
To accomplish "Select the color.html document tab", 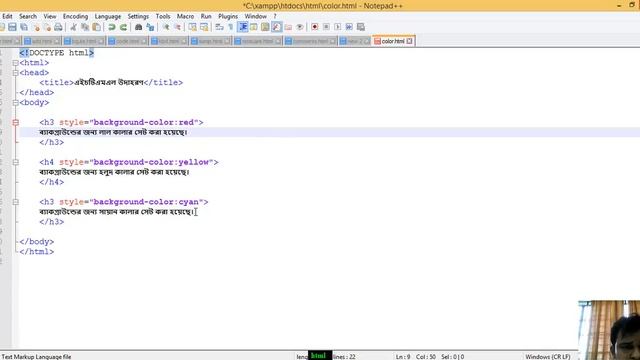I will coord(393,41).
